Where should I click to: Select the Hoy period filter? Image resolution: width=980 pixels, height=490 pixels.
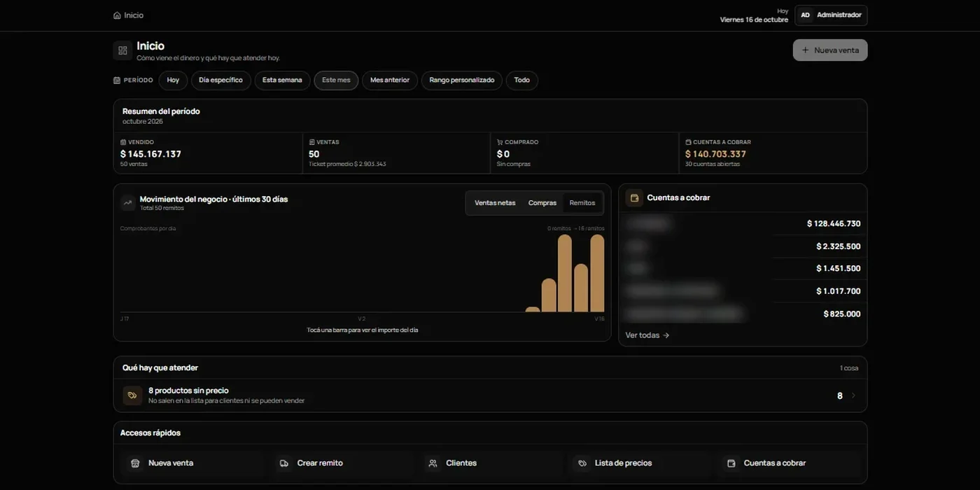point(173,80)
